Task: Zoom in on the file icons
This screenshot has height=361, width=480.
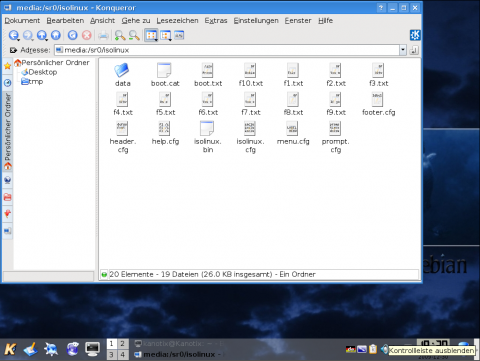Action: (120, 35)
